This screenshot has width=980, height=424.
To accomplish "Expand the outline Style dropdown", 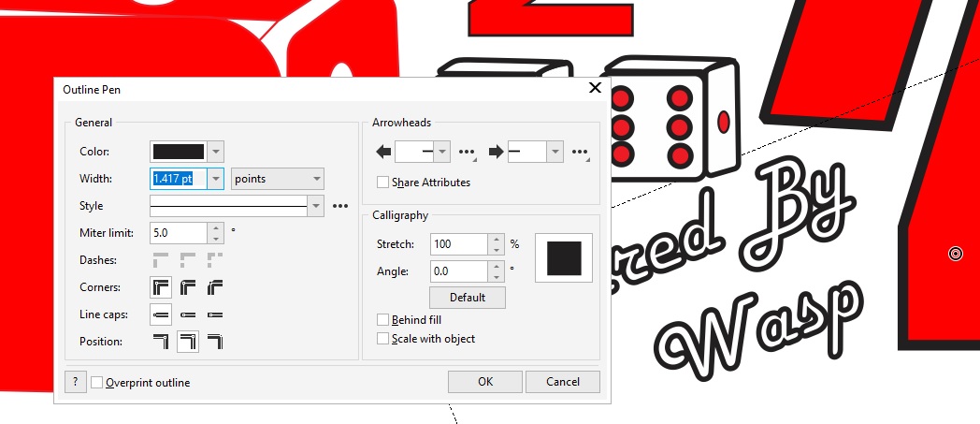I will click(316, 206).
